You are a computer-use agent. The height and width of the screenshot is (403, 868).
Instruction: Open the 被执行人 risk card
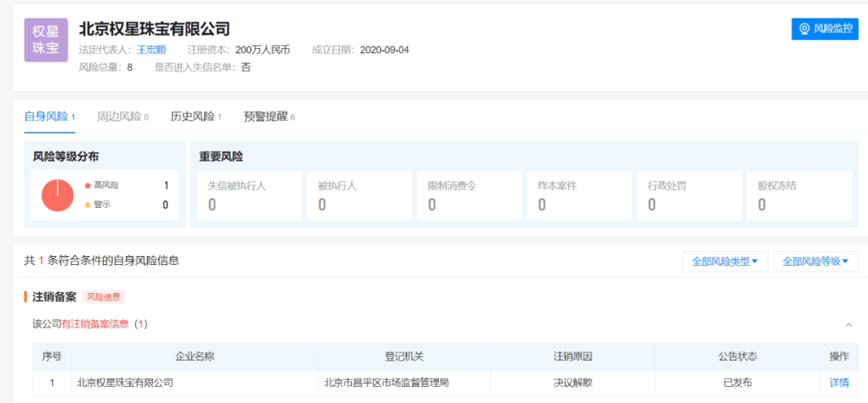tap(358, 195)
